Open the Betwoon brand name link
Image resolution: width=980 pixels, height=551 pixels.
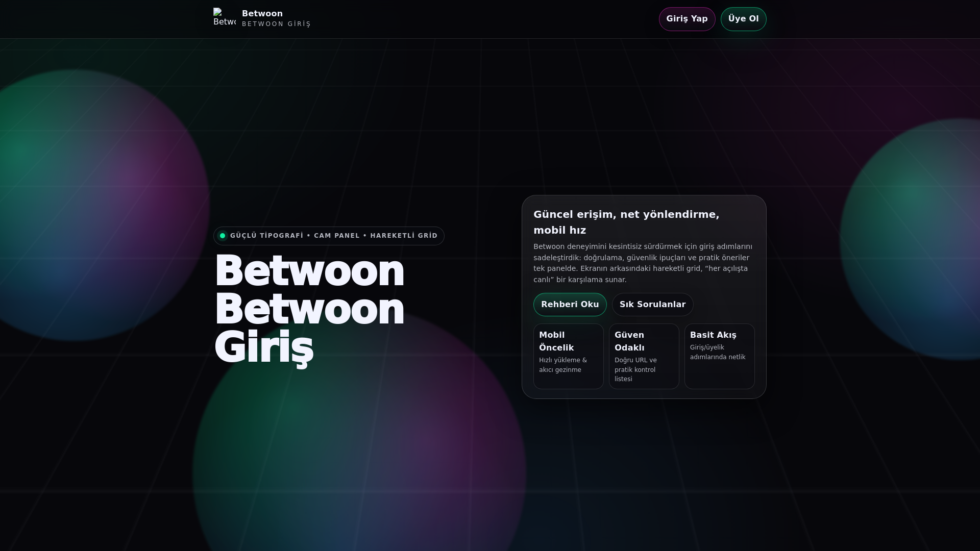pos(262,14)
